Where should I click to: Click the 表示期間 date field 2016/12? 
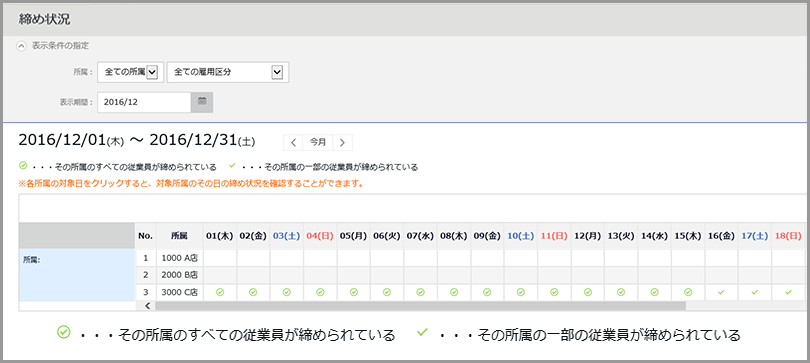(144, 102)
